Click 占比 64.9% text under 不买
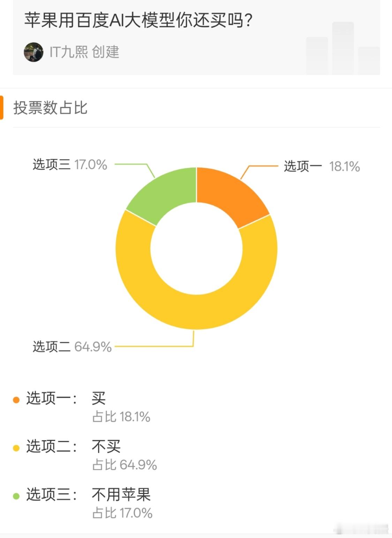392x538 pixels. [125, 465]
